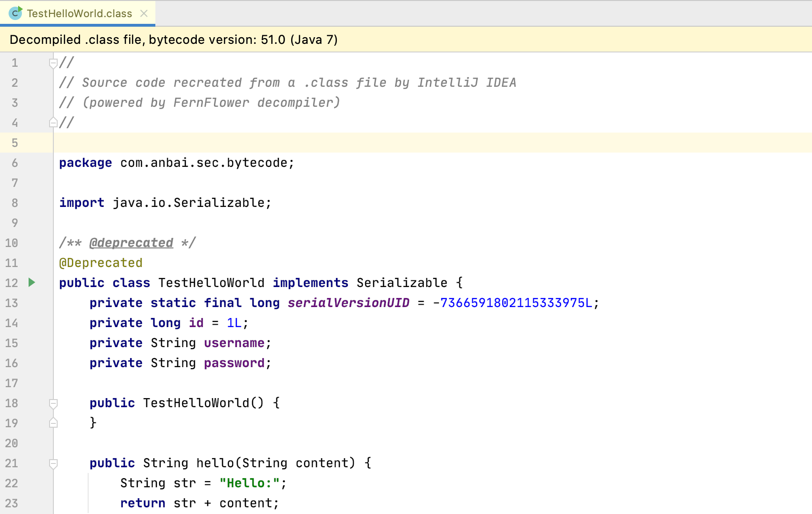Select the TestHelloWorld.class editor tab
This screenshot has height=514, width=812.
(79, 13)
